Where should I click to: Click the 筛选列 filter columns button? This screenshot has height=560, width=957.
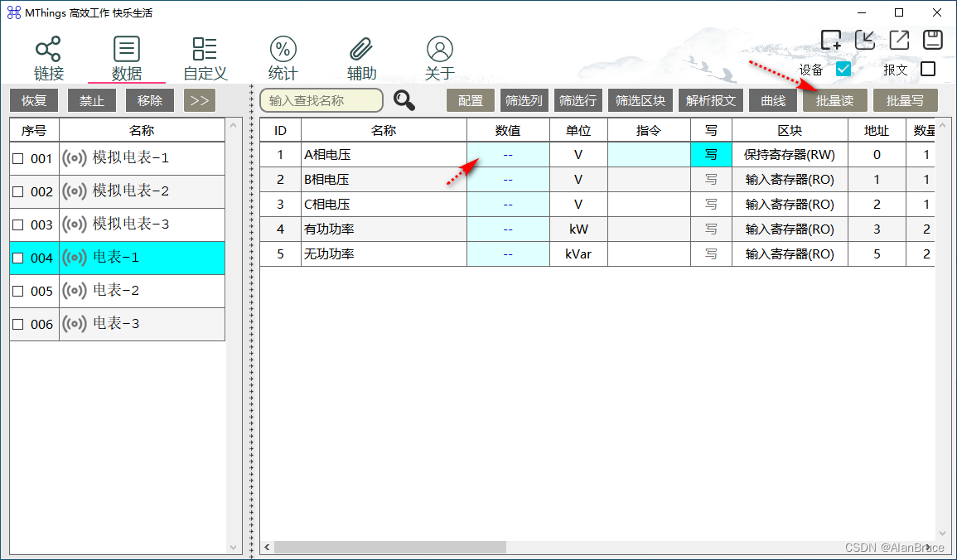524,100
